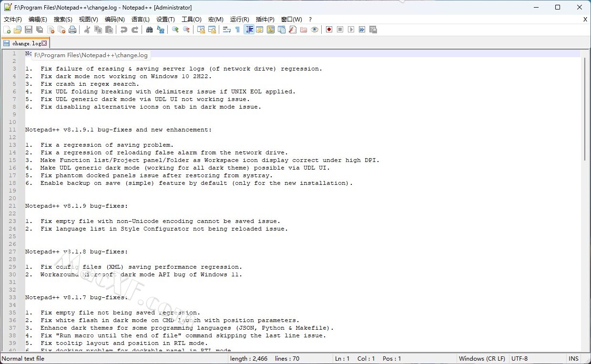Click the Zoom Out magnifier icon
This screenshot has height=364, width=591.
(x=186, y=30)
